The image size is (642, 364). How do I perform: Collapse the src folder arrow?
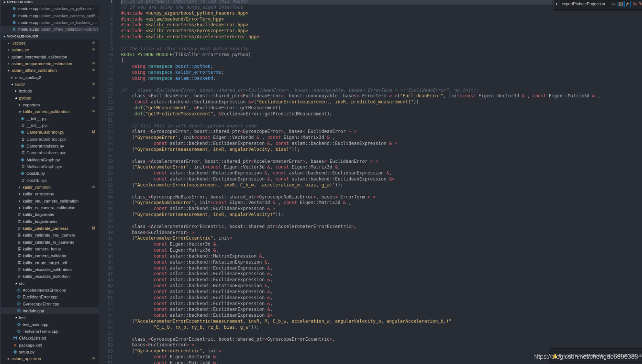pyautogui.click(x=16, y=283)
